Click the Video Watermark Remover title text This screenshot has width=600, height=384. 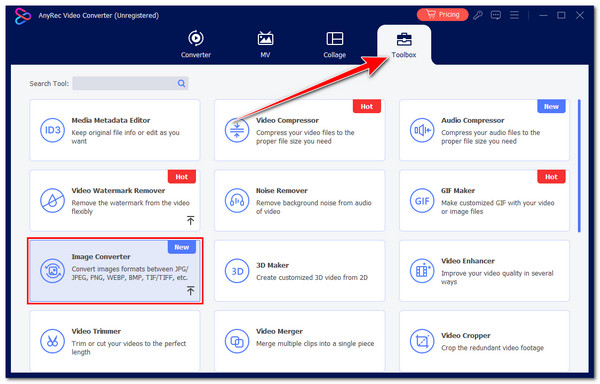118,190
